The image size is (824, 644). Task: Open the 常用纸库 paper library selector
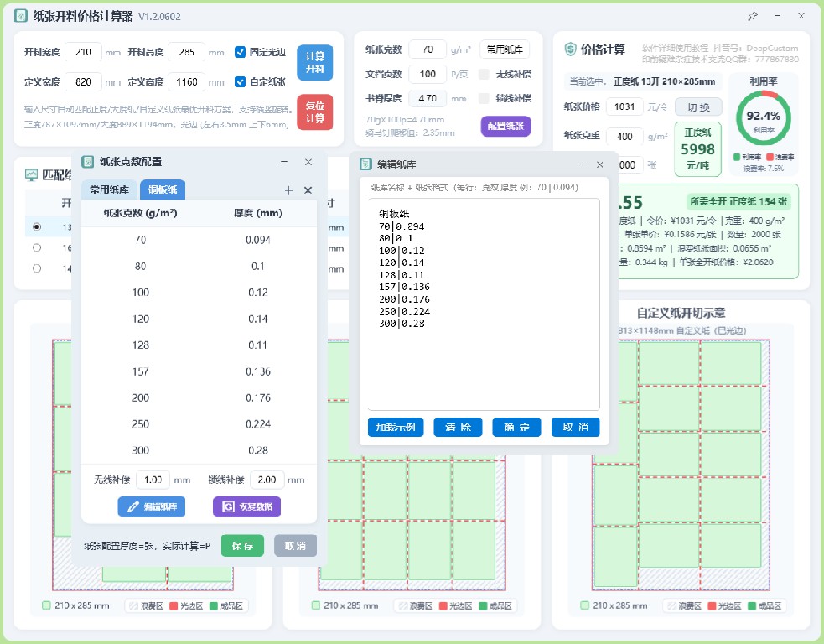click(x=505, y=49)
